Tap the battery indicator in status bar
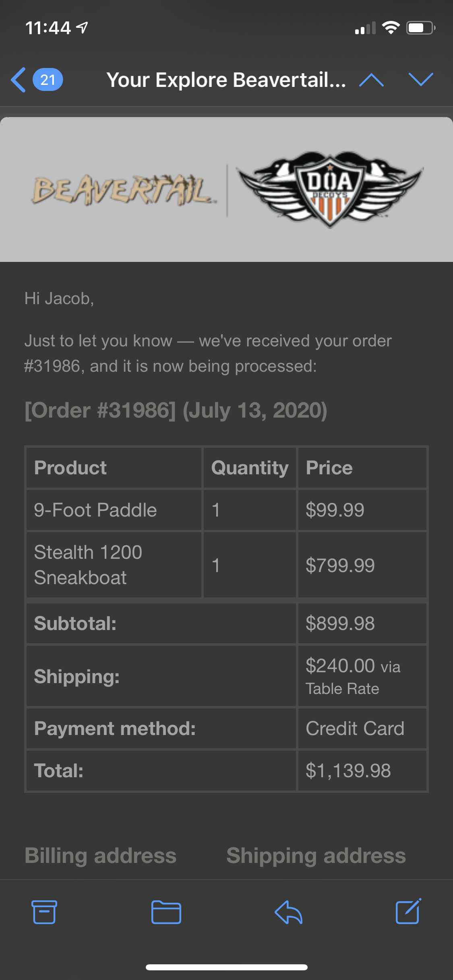Screen dimensions: 453x980 coord(421,28)
